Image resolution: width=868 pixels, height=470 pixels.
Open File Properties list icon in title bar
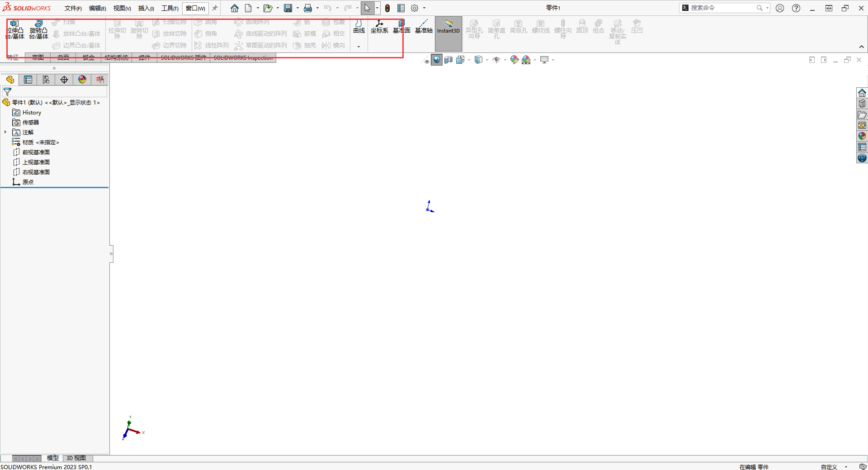[x=401, y=8]
